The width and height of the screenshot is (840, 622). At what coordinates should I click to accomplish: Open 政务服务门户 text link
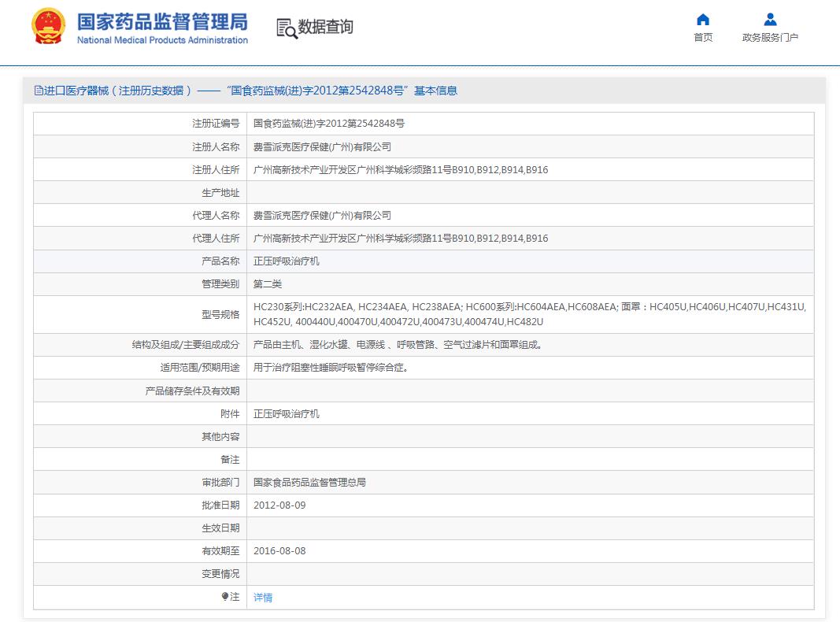click(770, 38)
